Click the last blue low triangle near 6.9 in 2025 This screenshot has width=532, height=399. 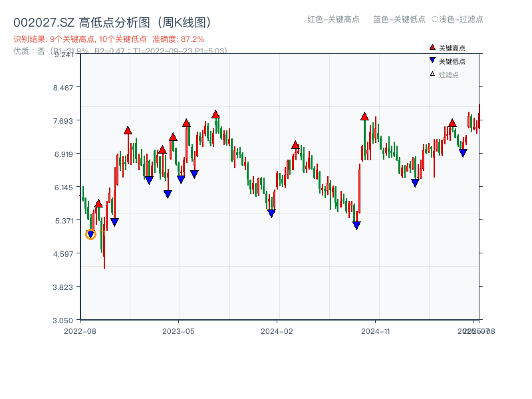(463, 153)
